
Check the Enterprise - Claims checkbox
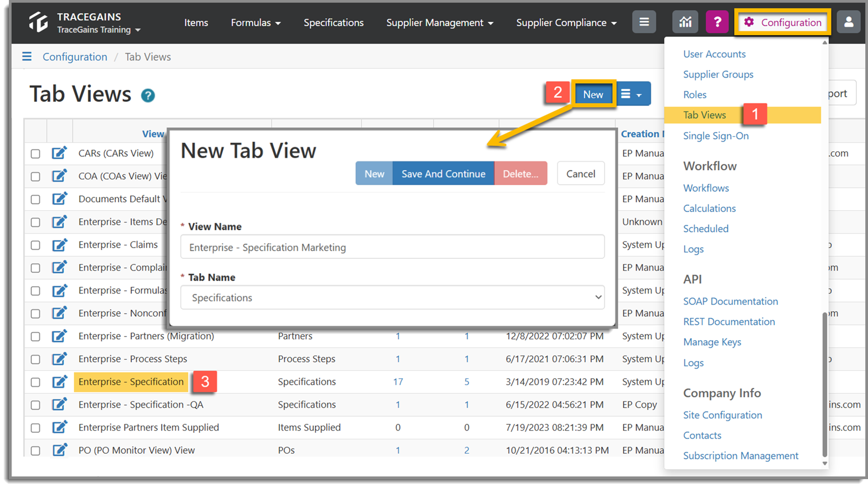[x=36, y=245]
